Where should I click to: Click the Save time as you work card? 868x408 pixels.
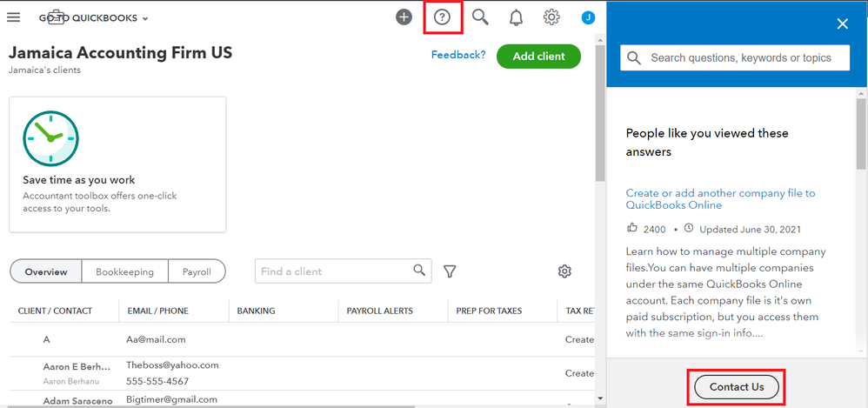click(x=117, y=165)
